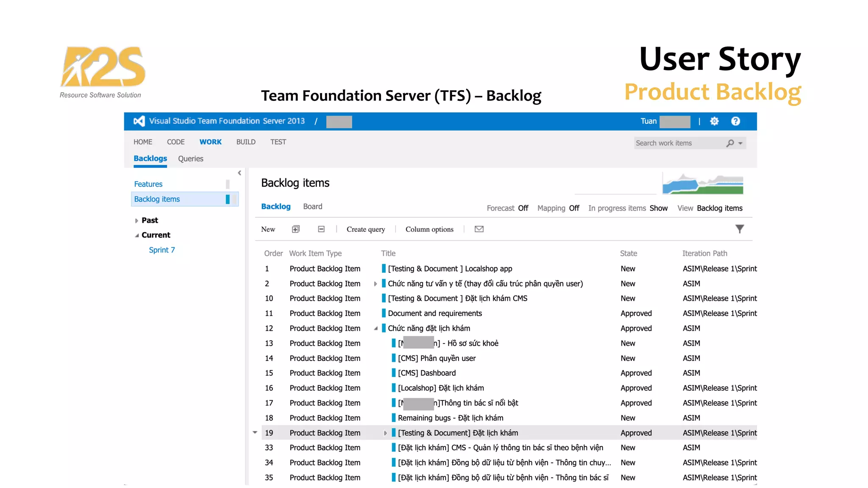The height and width of the screenshot is (488, 868).
Task: Collapse the 'Chức năng đặt lịch khám' item
Action: [x=376, y=329]
